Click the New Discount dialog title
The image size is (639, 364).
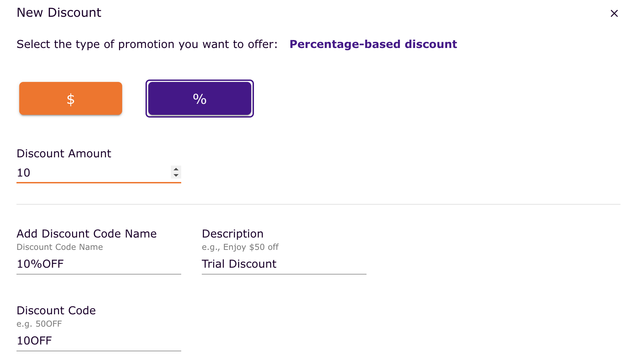coord(59,13)
